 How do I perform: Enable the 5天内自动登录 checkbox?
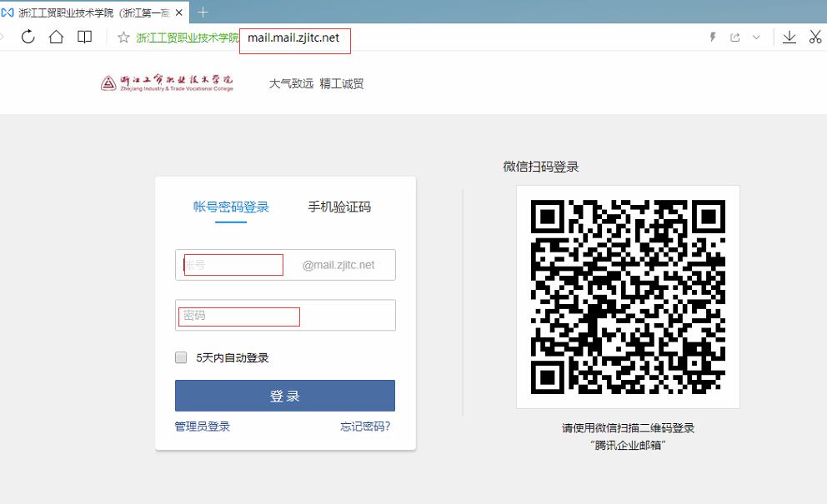[x=181, y=358]
